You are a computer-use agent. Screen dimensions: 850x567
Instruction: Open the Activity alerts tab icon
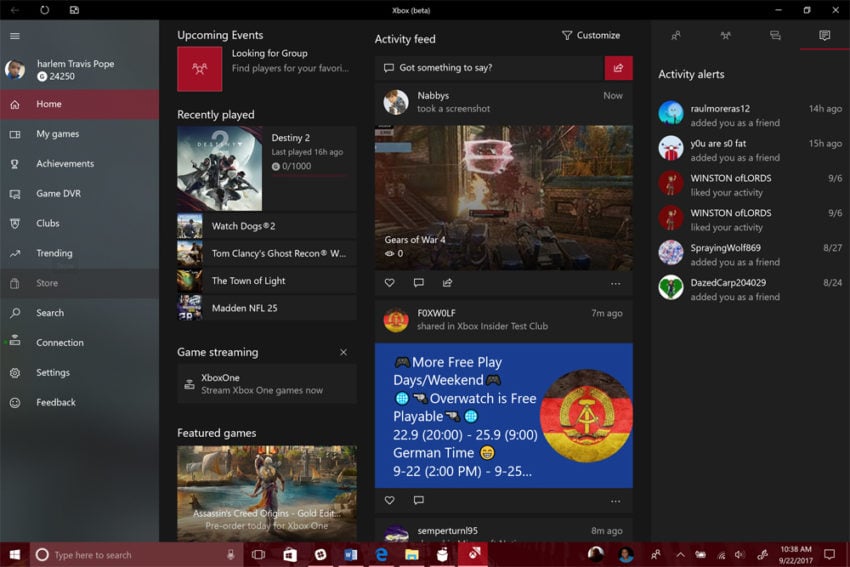pyautogui.click(x=825, y=35)
